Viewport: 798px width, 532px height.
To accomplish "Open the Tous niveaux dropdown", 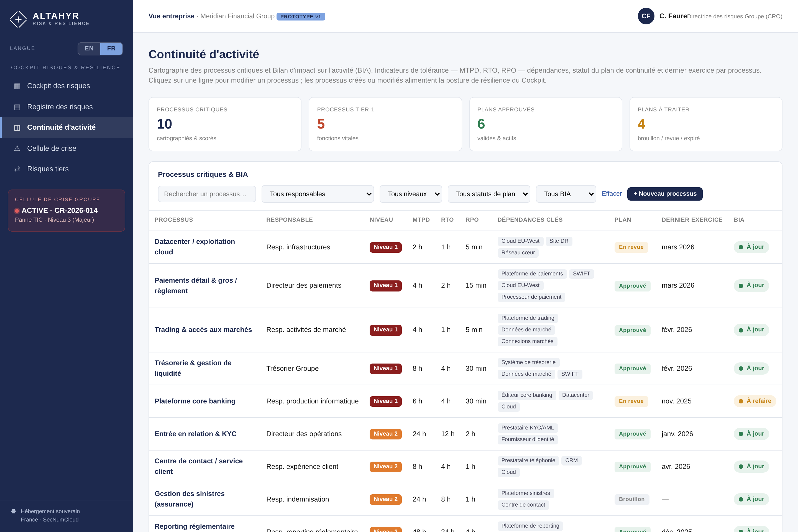I will pos(411,194).
